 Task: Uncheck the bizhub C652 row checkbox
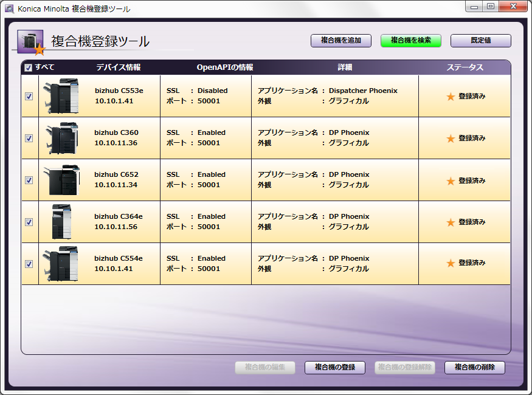(x=29, y=180)
